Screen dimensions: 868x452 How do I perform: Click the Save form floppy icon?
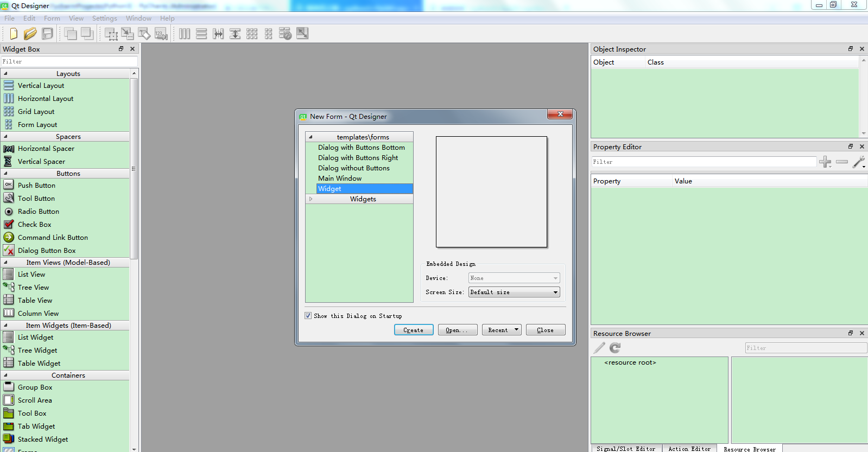point(48,34)
